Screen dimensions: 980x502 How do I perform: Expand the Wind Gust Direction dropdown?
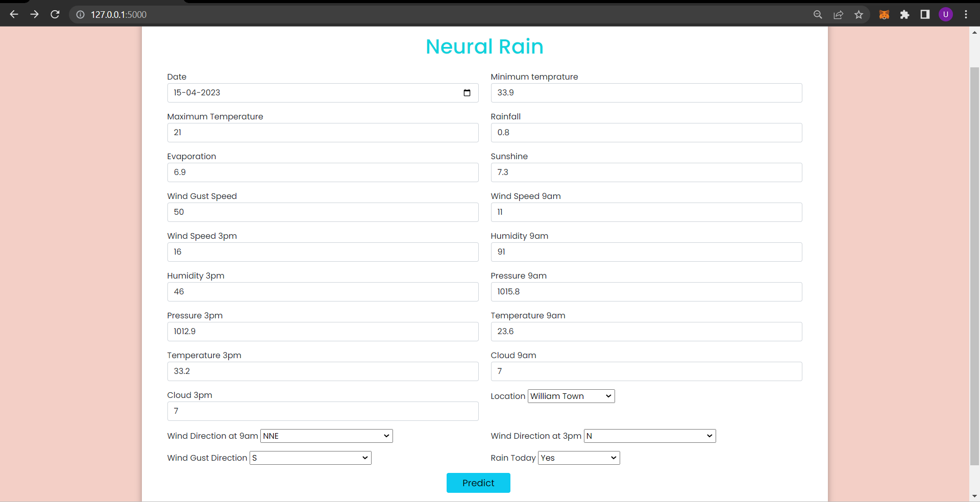tap(310, 458)
